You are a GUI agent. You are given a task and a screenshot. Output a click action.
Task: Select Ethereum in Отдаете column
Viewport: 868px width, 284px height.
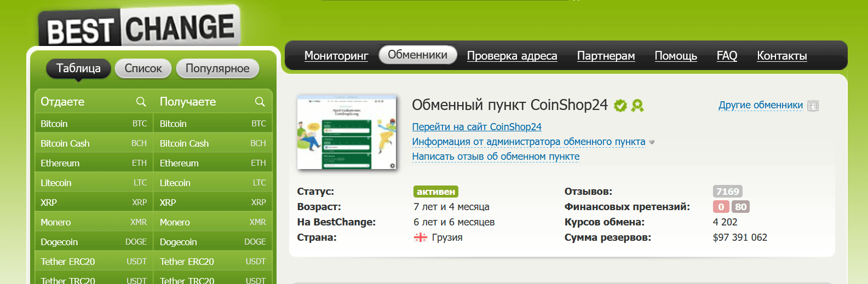[x=94, y=163]
